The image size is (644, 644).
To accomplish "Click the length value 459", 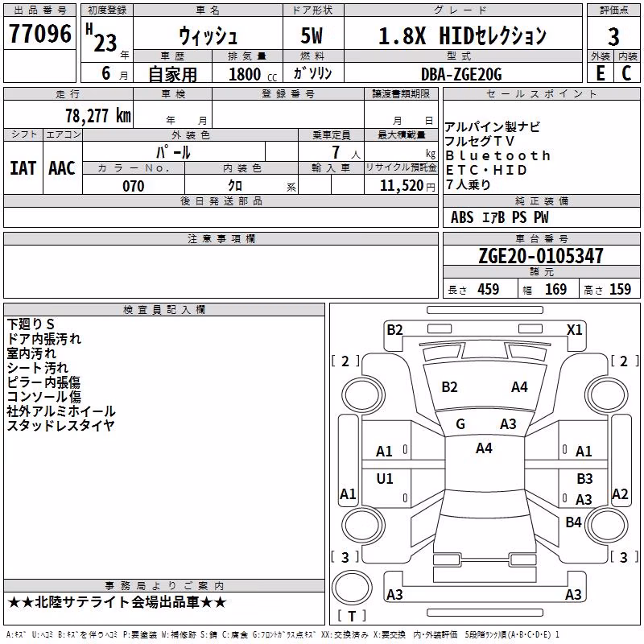I will [489, 289].
